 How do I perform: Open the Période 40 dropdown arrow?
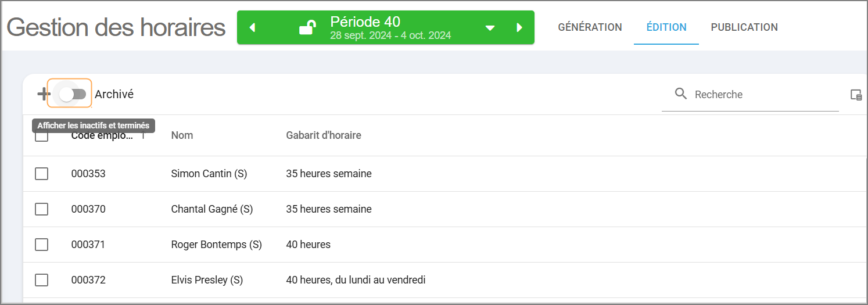point(490,28)
